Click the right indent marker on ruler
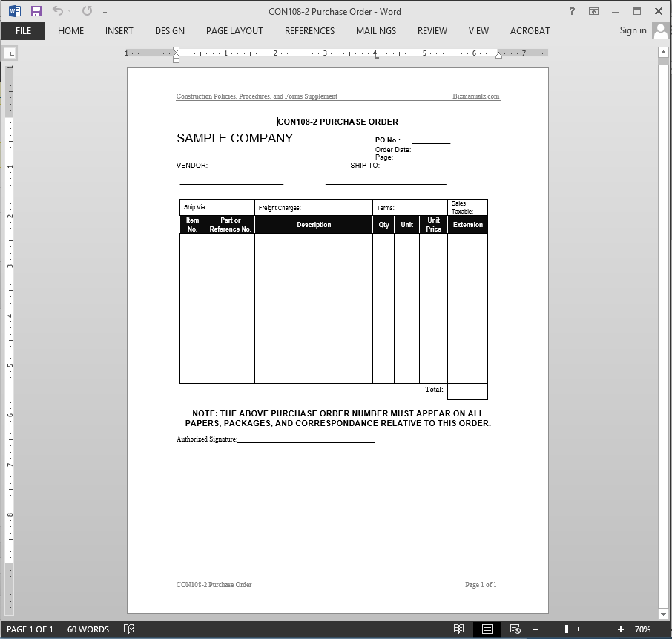 click(498, 56)
